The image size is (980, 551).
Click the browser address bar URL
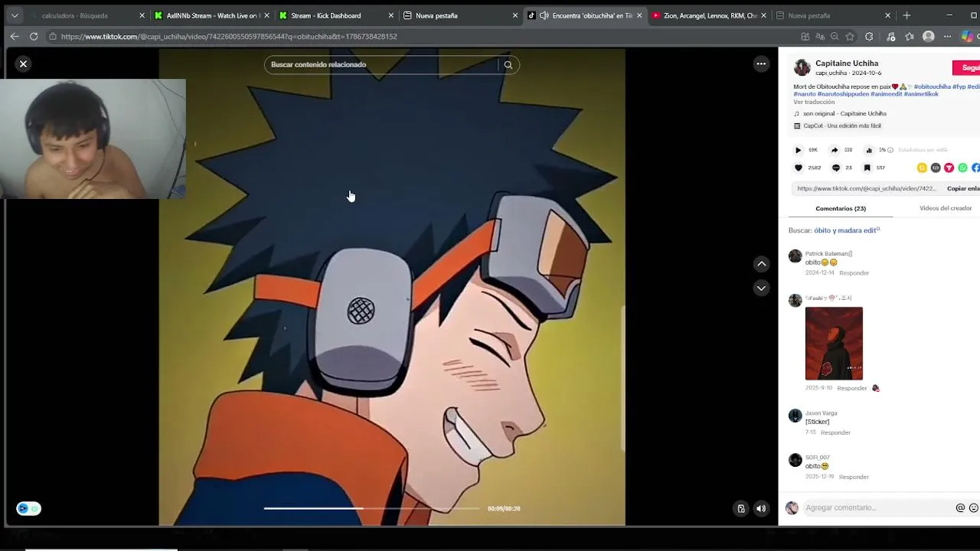pyautogui.click(x=229, y=37)
